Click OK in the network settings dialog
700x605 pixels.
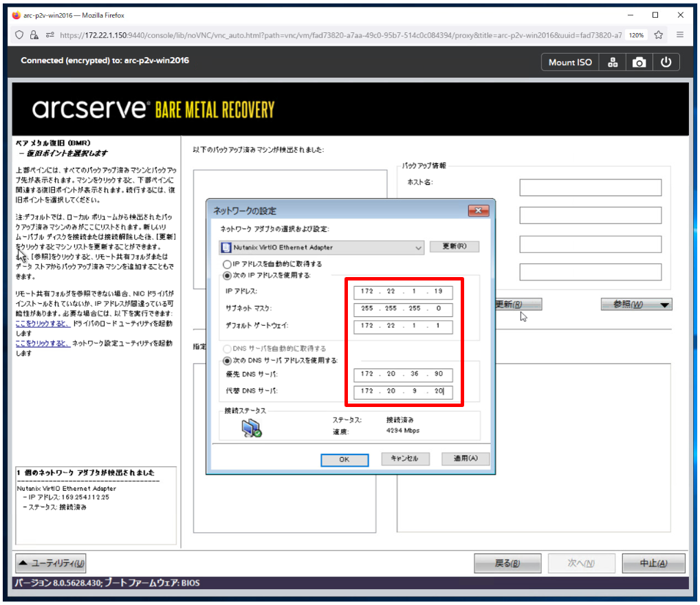click(x=344, y=460)
